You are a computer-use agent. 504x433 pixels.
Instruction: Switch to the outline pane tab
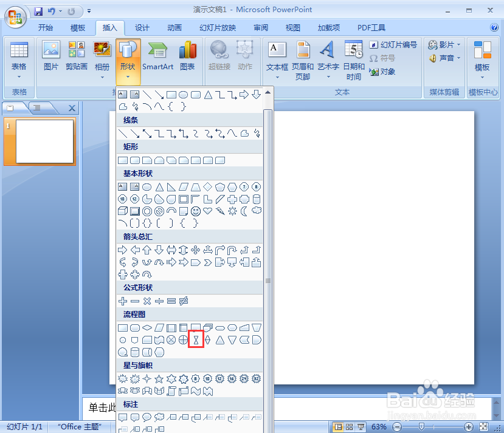tap(37, 108)
